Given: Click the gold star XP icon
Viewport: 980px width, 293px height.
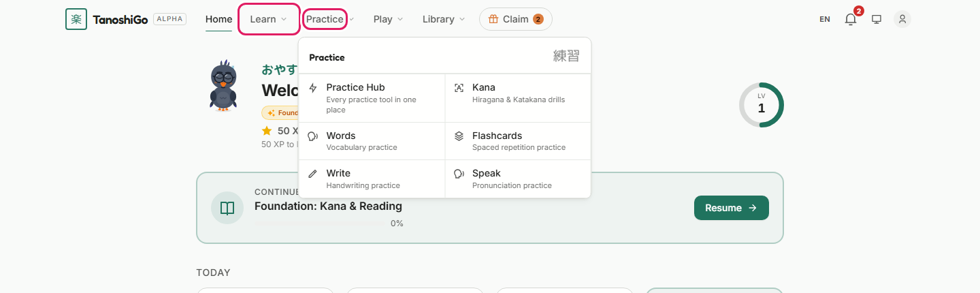Looking at the screenshot, I should click(x=267, y=130).
